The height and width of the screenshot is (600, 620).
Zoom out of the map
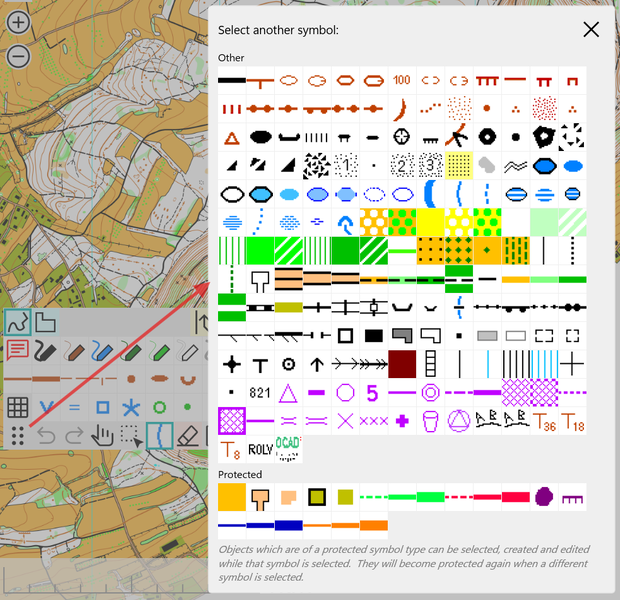[x=18, y=56]
